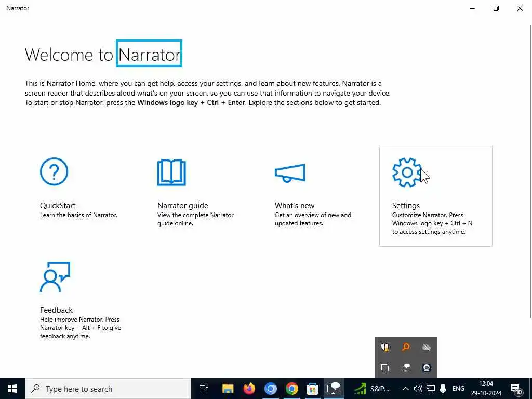Open the QuickStart question mark icon
This screenshot has width=532, height=399.
(54, 171)
